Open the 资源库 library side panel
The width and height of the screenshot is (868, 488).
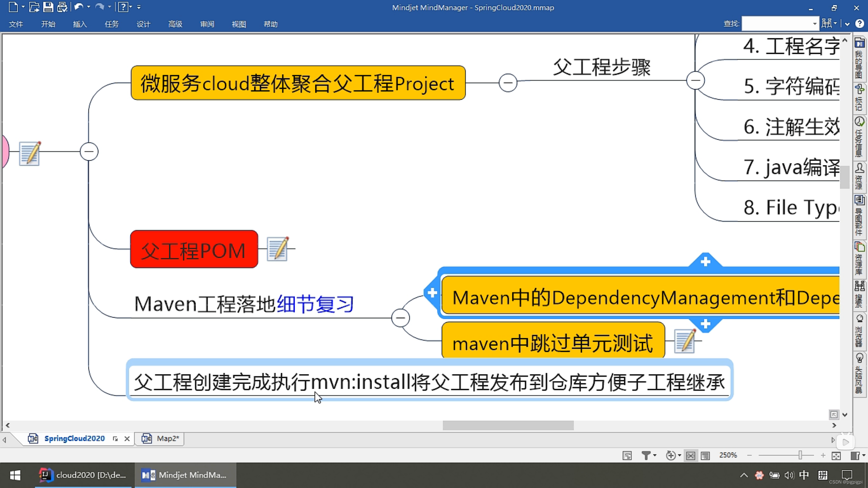[x=859, y=258]
